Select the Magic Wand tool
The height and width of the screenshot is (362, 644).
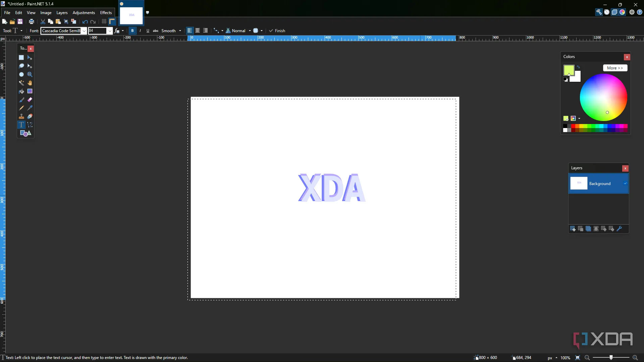pos(21,83)
